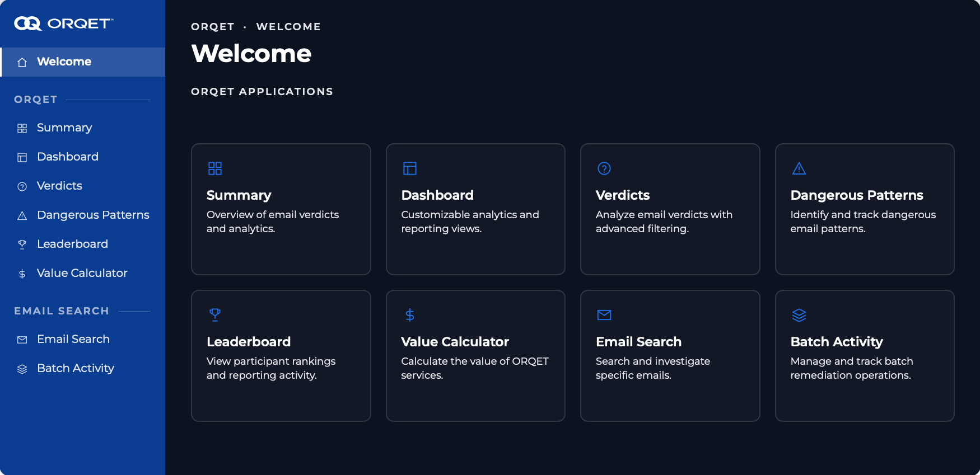980x475 pixels.
Task: Open the Summary application card
Action: (x=281, y=209)
